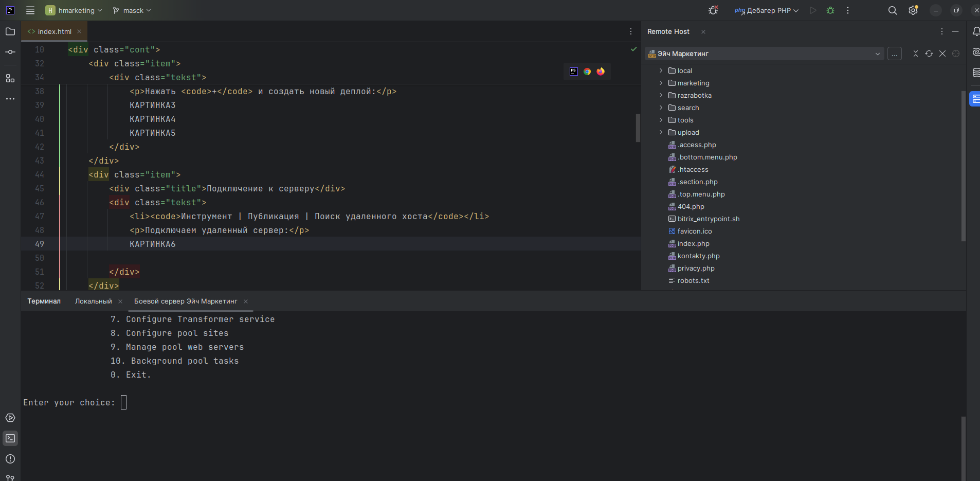The height and width of the screenshot is (481, 980).
Task: Open the masck branch dropdown
Action: tap(132, 10)
